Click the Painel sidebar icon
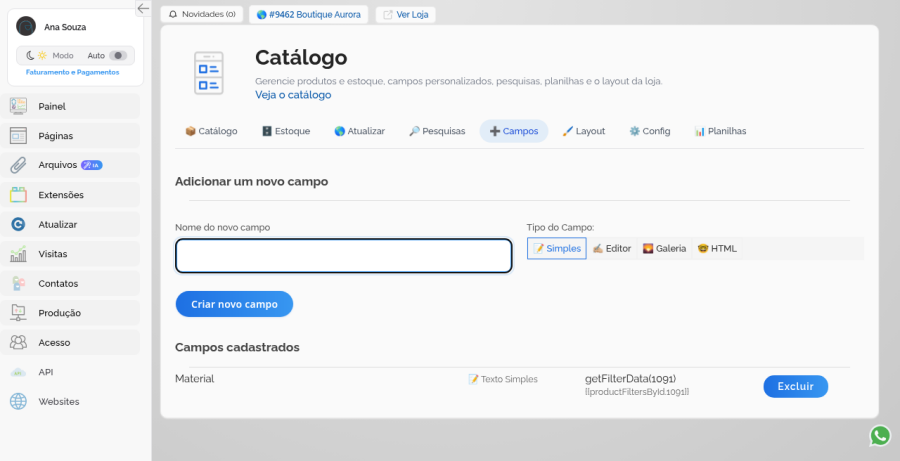This screenshot has height=461, width=900. pos(18,106)
